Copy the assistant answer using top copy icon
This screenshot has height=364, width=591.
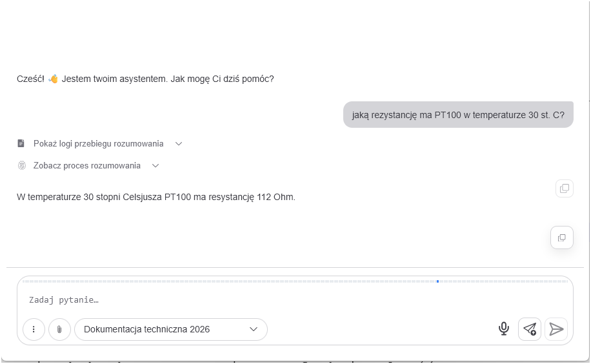(565, 188)
